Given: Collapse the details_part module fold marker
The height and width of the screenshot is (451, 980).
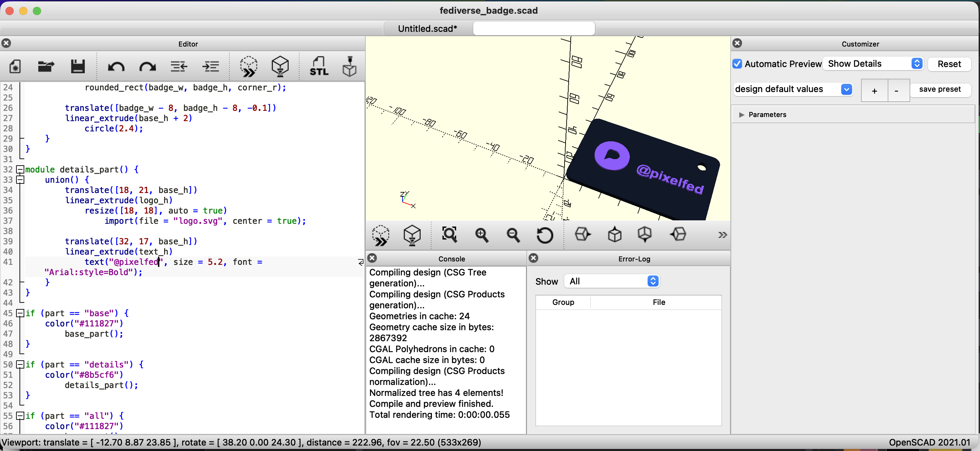Looking at the screenshot, I should (x=20, y=169).
